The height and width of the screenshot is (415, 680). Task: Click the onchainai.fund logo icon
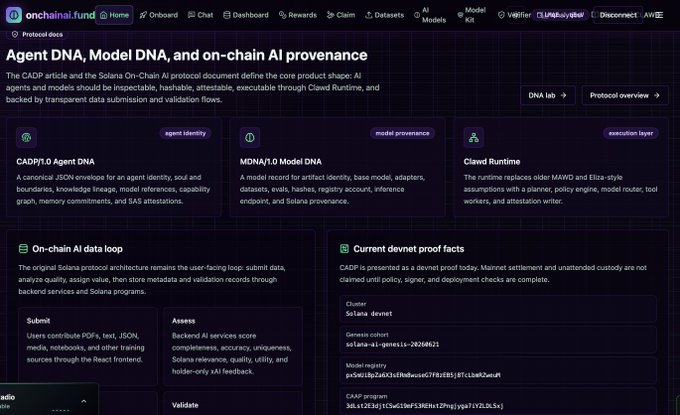click(x=14, y=15)
